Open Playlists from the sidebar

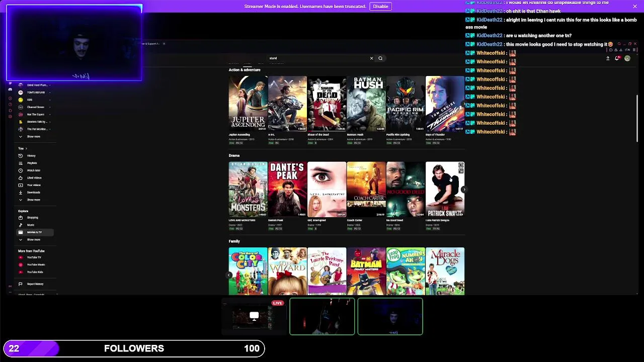click(35, 163)
